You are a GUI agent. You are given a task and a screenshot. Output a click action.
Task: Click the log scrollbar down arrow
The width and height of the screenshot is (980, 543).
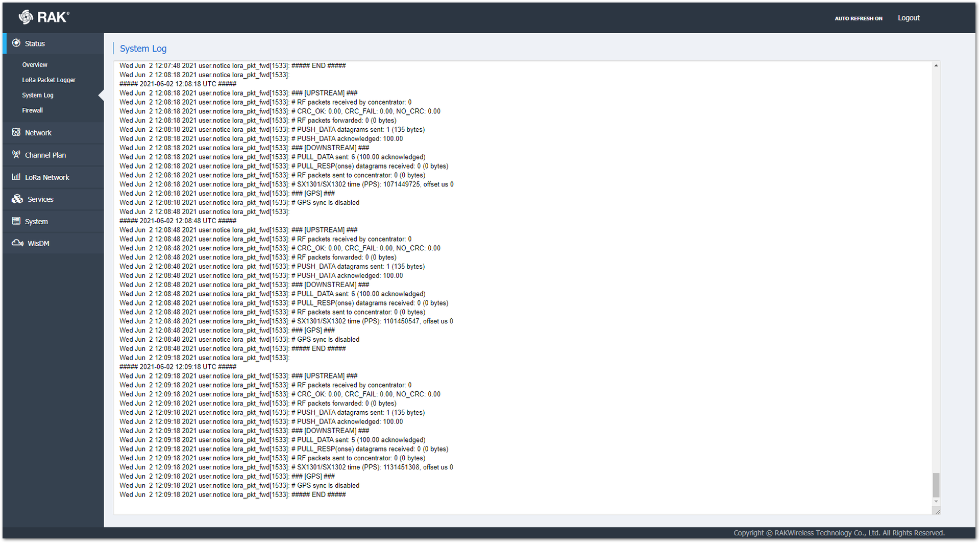pyautogui.click(x=936, y=501)
